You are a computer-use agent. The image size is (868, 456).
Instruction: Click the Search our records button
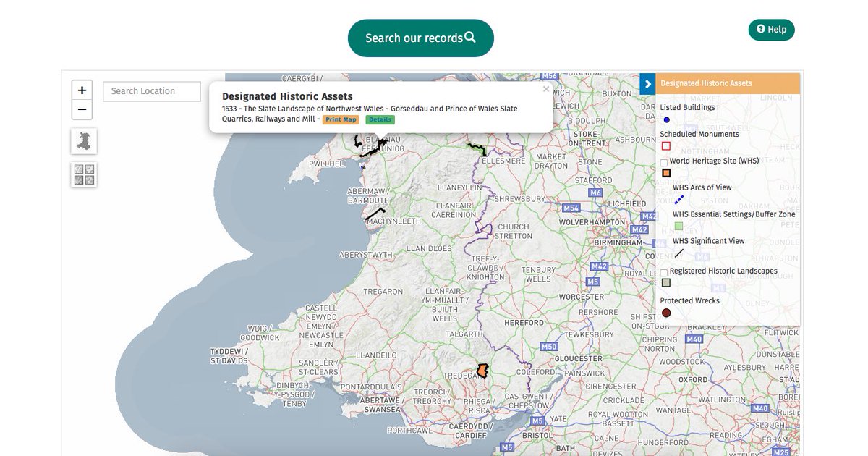(421, 38)
